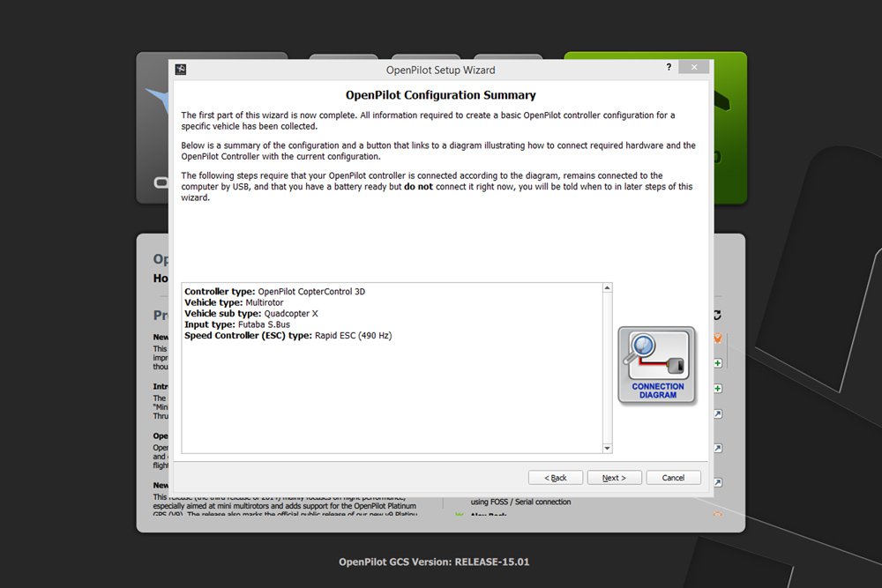Image resolution: width=882 pixels, height=588 pixels.
Task: Click the 'OpenPilot GCS Version: RELEASE-15.01' text
Action: (434, 562)
